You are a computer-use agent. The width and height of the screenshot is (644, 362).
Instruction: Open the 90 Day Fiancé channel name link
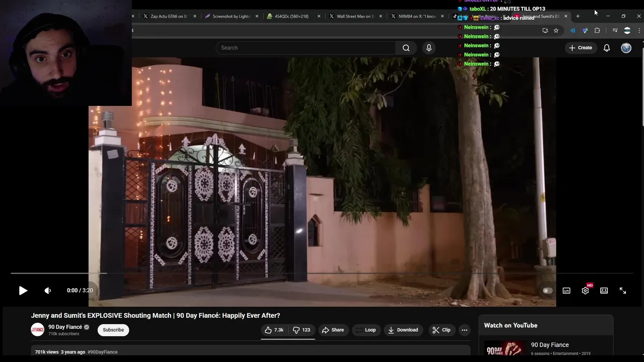click(x=65, y=327)
